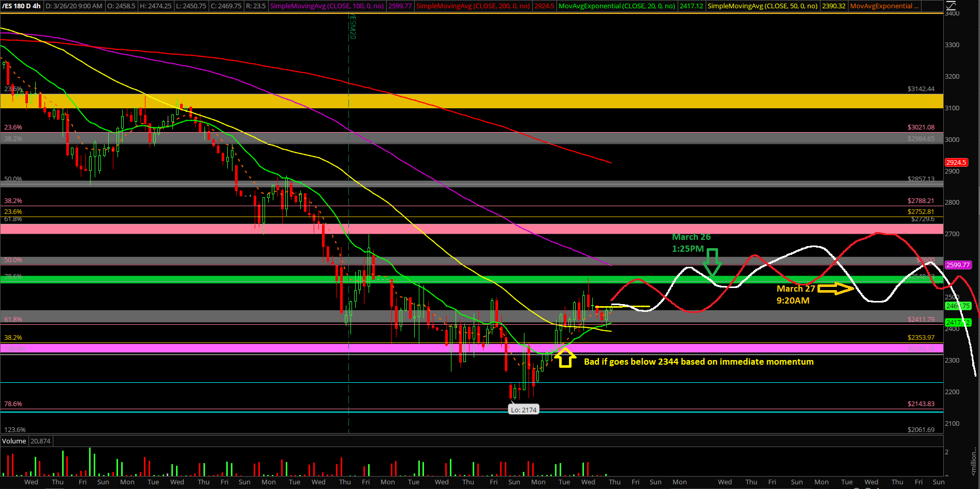Click the $3021.08 Fibonacci level label
Image resolution: width=980 pixels, height=489 pixels.
point(921,127)
